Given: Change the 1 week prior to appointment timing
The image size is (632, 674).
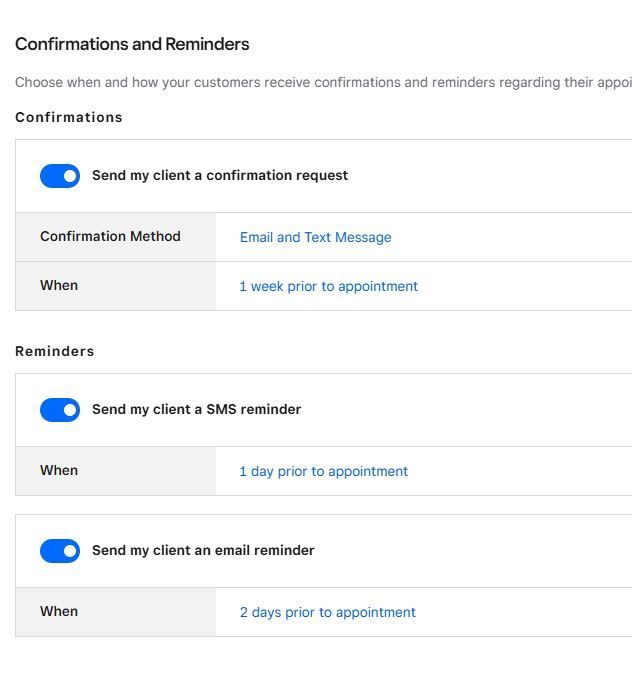Looking at the screenshot, I should [x=328, y=286].
